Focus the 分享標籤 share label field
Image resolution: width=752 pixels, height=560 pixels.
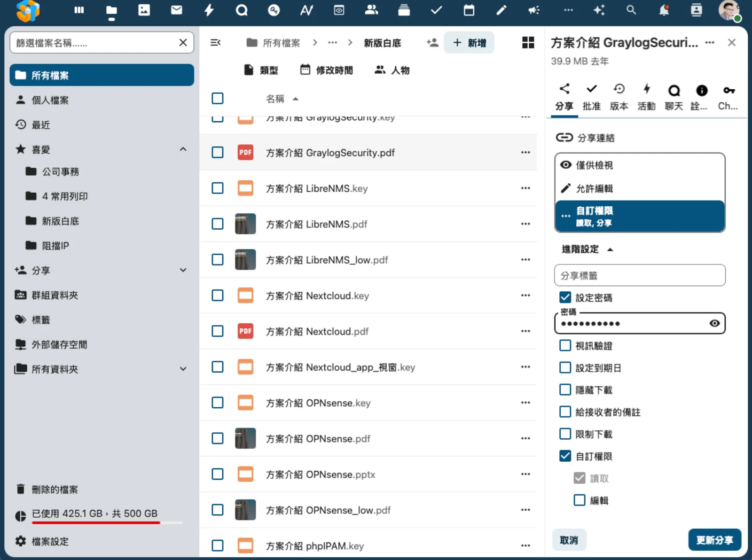pyautogui.click(x=640, y=275)
